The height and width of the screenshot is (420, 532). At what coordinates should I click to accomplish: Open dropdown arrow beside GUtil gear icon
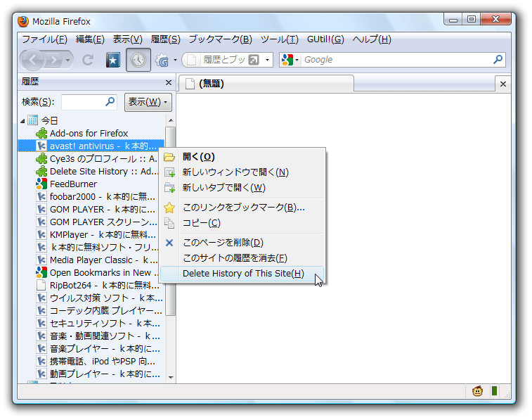(175, 60)
